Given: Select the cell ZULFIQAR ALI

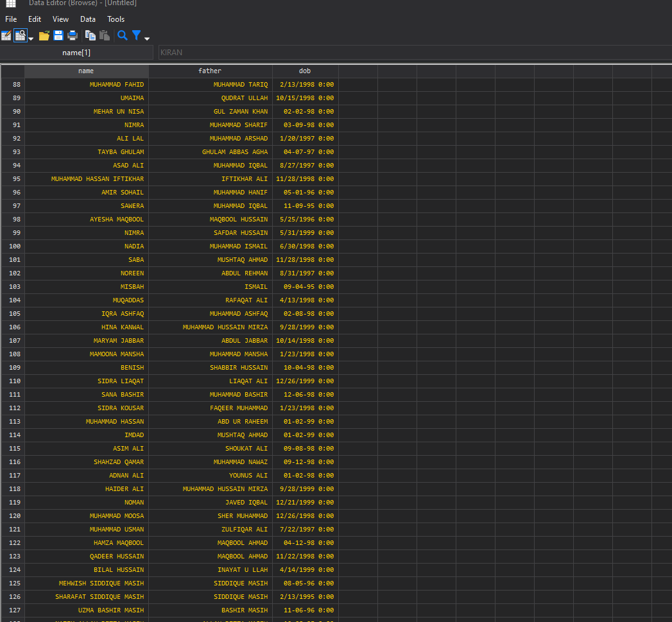Looking at the screenshot, I should click(211, 529).
